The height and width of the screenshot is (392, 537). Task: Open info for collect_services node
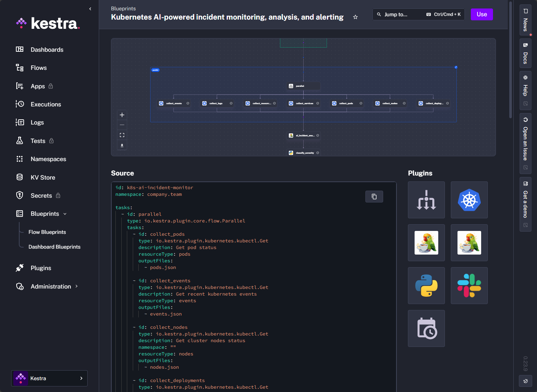pos(318,103)
